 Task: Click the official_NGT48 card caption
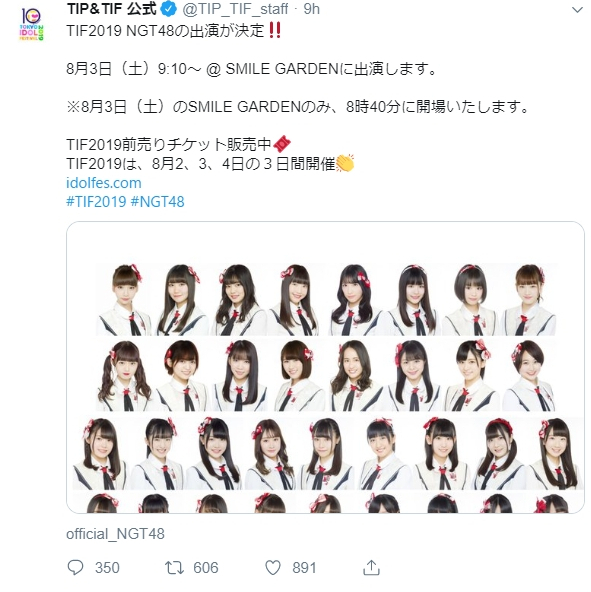click(x=116, y=534)
